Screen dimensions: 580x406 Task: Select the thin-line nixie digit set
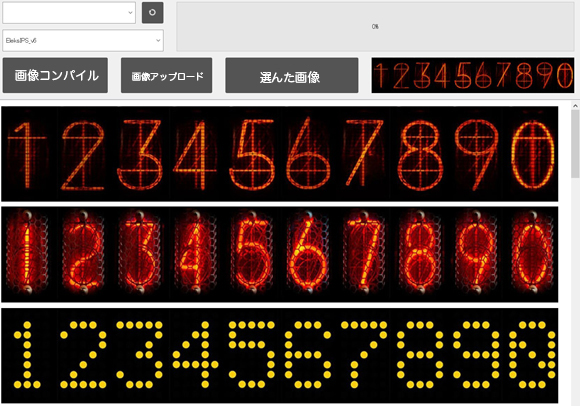point(280,154)
